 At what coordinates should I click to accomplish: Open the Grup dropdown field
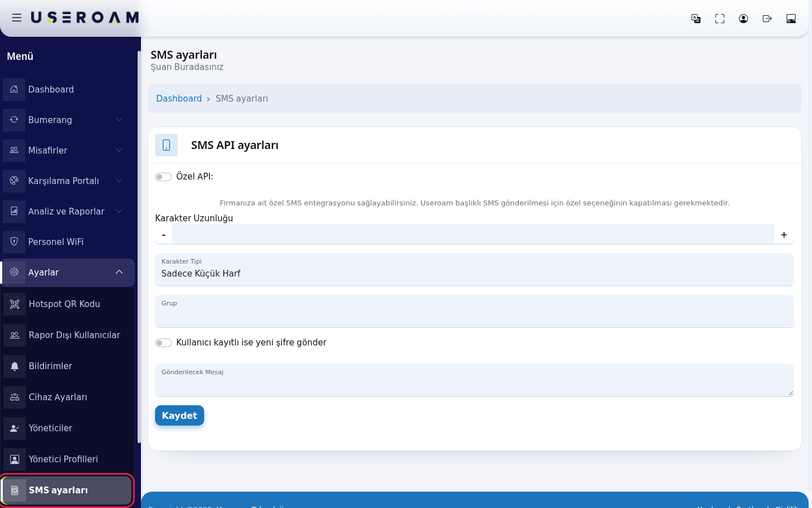click(474, 311)
